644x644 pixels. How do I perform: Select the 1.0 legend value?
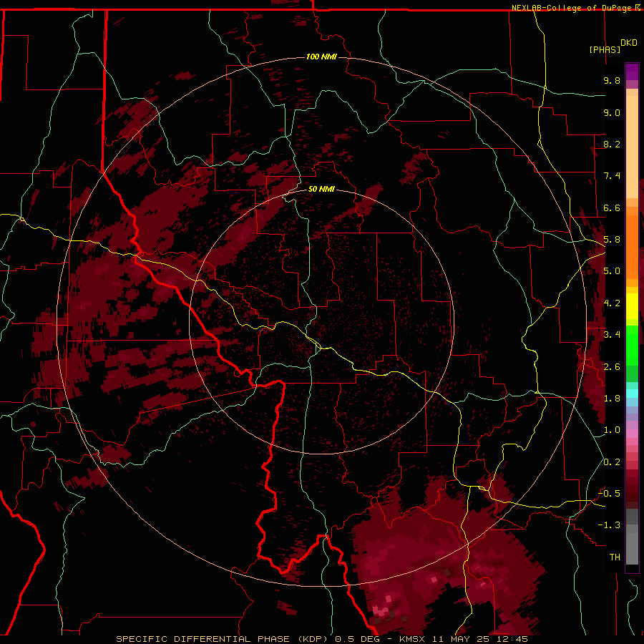tap(612, 430)
